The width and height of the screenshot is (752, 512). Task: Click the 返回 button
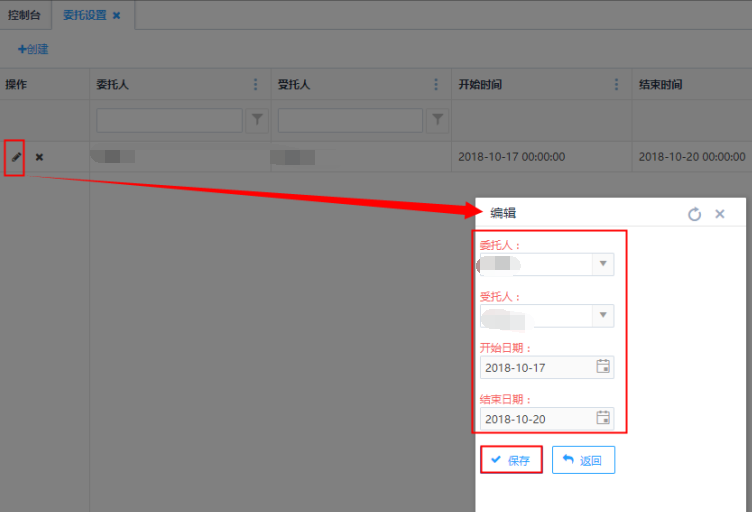(583, 460)
